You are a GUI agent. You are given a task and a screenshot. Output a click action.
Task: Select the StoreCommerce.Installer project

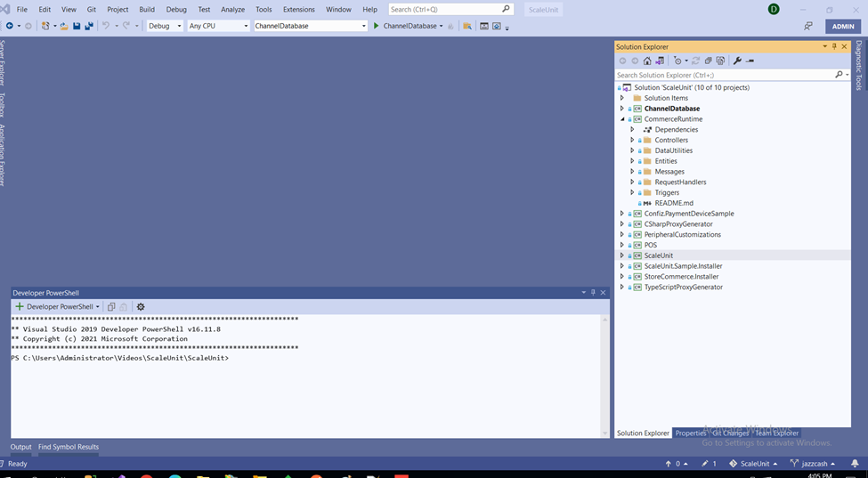(x=681, y=277)
